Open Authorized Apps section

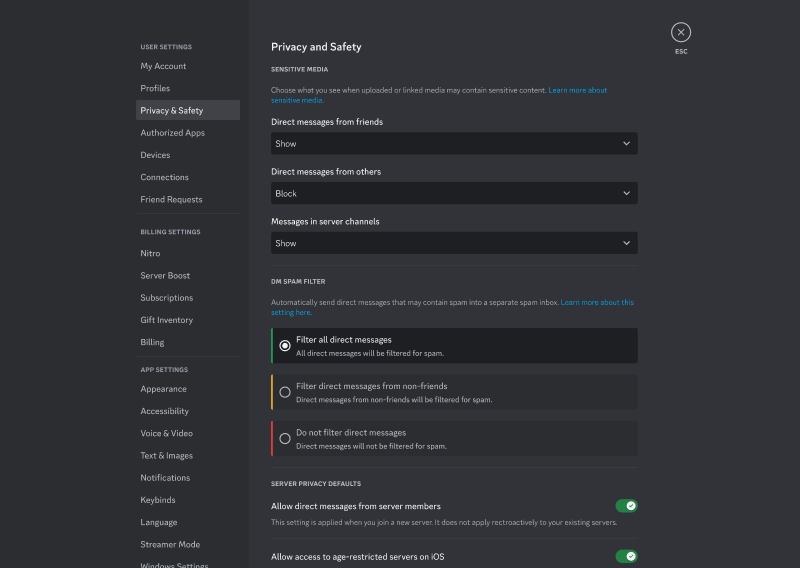(x=172, y=133)
